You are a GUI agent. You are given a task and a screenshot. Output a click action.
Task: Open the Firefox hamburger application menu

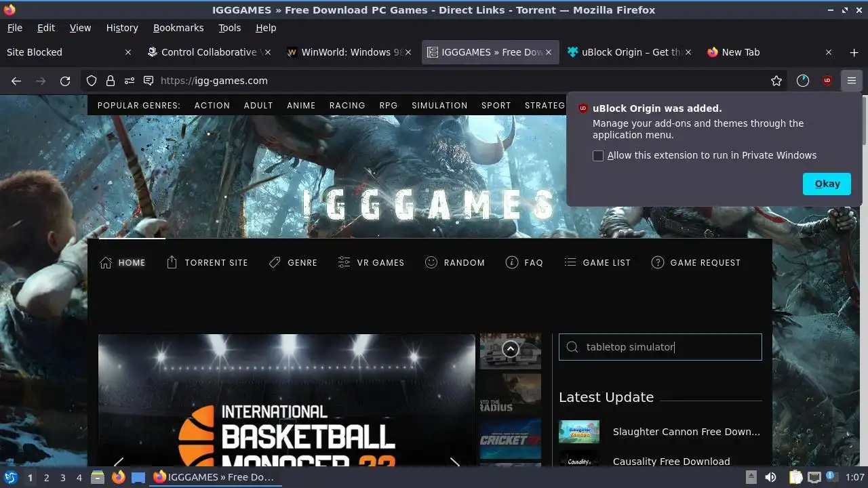852,81
